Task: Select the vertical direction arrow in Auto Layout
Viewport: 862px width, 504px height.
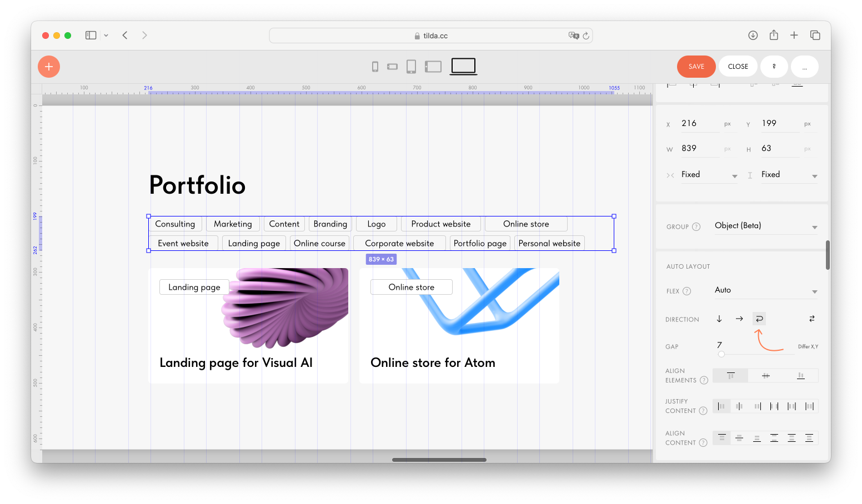Action: [719, 319]
